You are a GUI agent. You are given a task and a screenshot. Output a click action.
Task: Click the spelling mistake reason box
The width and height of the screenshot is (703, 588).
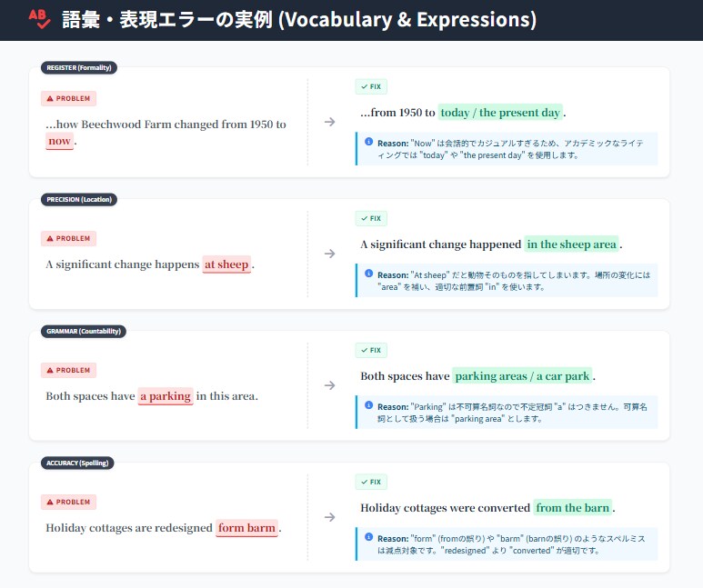(507, 544)
